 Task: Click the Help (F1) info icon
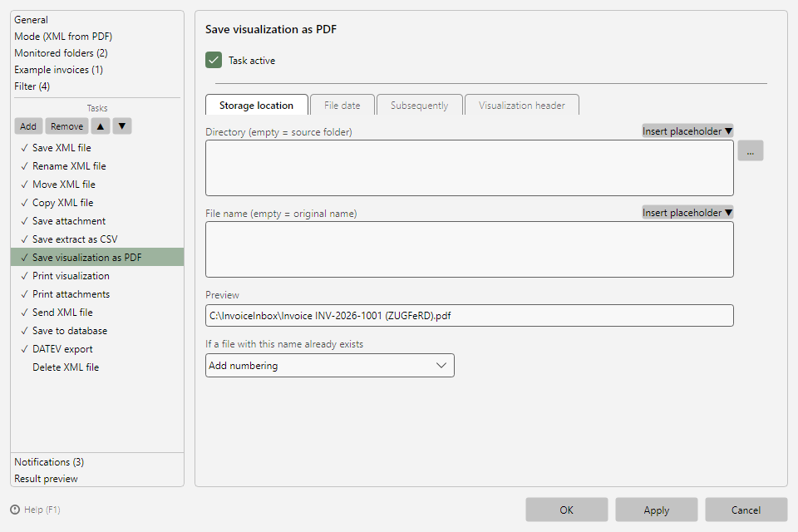(x=15, y=510)
